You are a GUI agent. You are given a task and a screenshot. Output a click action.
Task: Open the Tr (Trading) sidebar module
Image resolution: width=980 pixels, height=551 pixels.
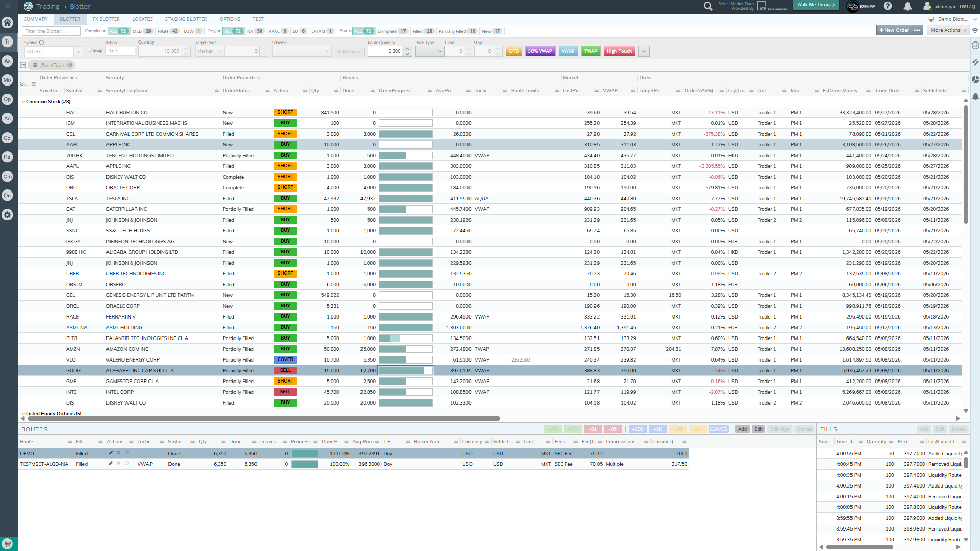(x=7, y=42)
